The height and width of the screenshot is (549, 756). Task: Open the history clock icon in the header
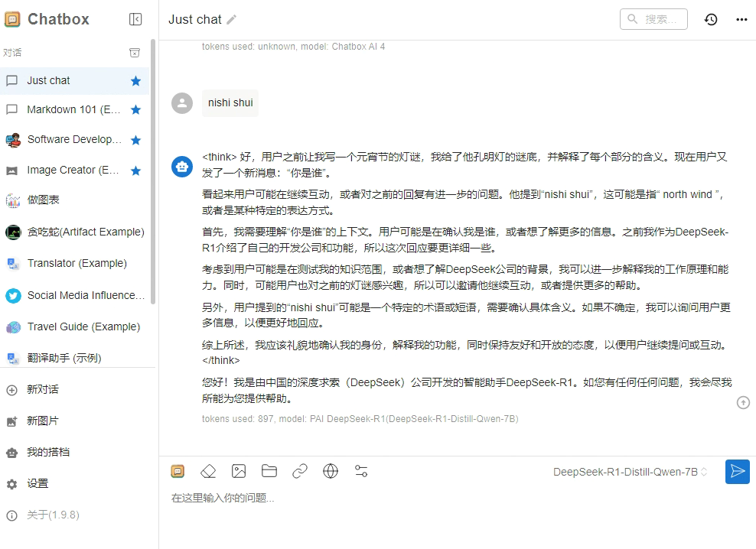click(x=711, y=20)
